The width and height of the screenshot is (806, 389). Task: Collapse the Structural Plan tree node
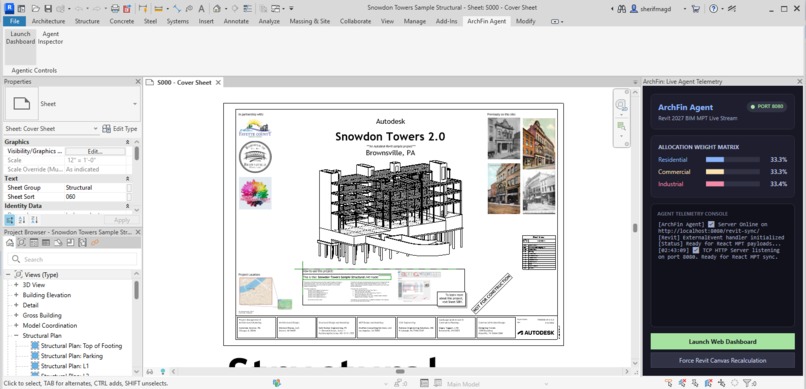pos(16,336)
